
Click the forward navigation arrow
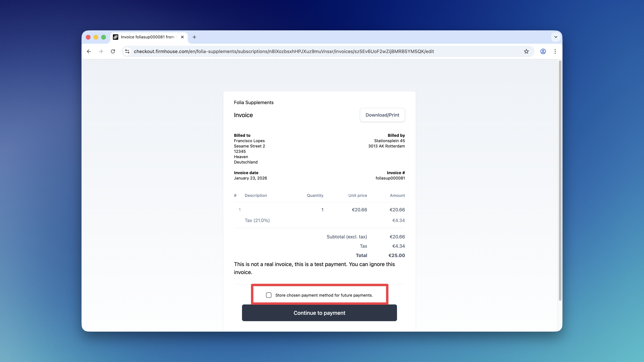coord(101,51)
